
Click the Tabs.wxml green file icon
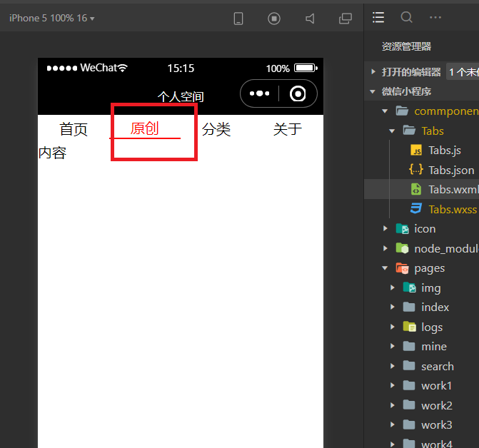pyautogui.click(x=416, y=189)
